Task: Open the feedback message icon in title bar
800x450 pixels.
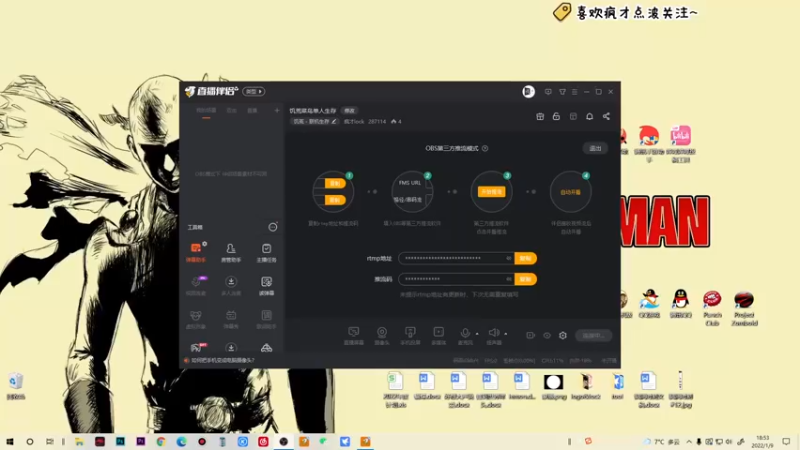Action: [x=548, y=92]
